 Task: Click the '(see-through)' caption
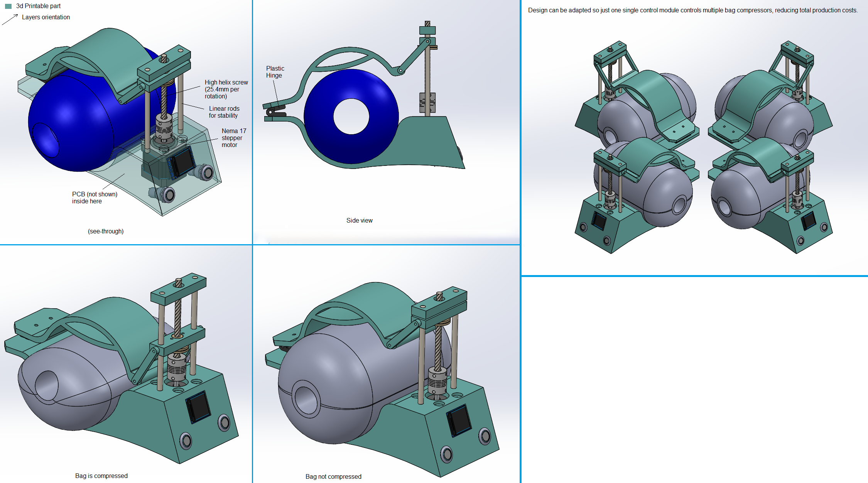tap(106, 231)
